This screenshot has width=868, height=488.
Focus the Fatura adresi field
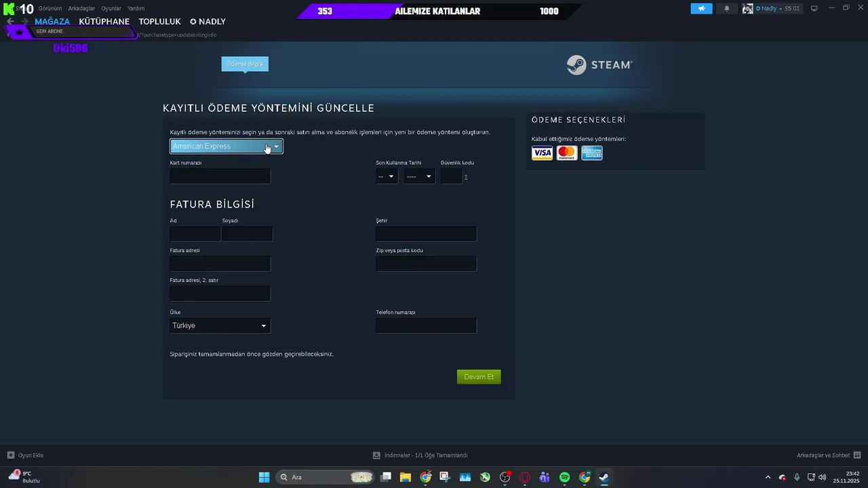[x=220, y=264]
